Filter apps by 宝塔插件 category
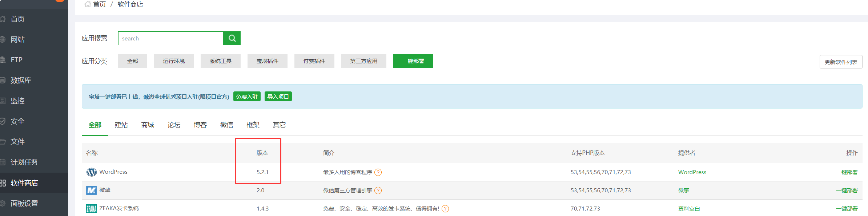Viewport: 868px width, 216px height. coord(268,61)
